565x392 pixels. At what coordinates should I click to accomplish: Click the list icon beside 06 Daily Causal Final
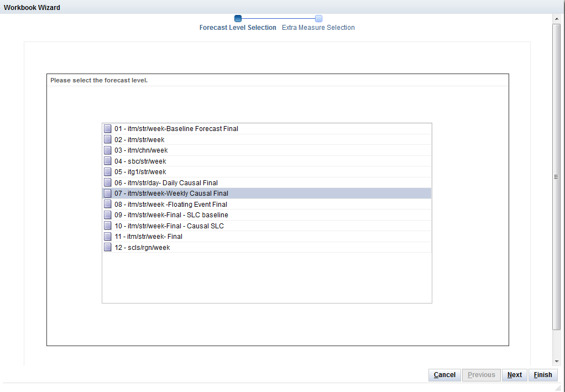pos(107,182)
